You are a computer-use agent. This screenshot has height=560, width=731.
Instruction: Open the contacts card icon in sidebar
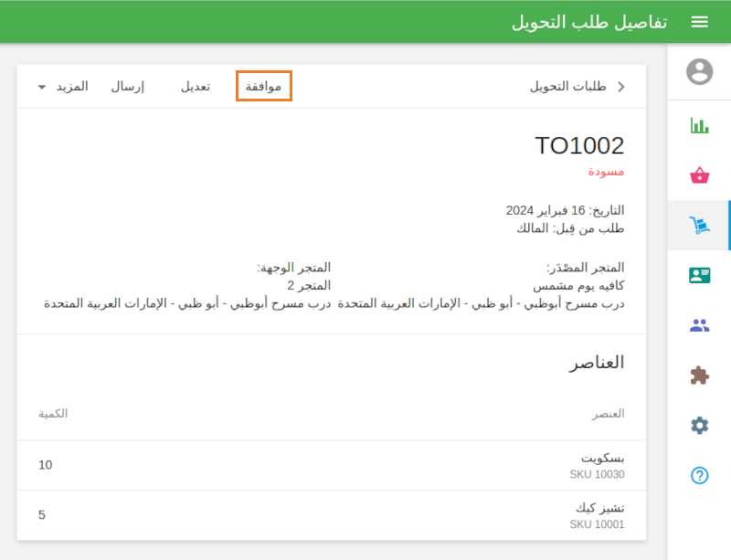coord(698,273)
